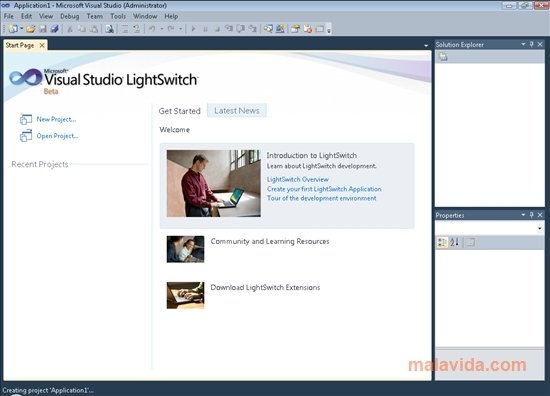Click the Solution Explorer Properties toolbar icon
Image resolution: width=550 pixels, height=396 pixels.
click(x=443, y=56)
